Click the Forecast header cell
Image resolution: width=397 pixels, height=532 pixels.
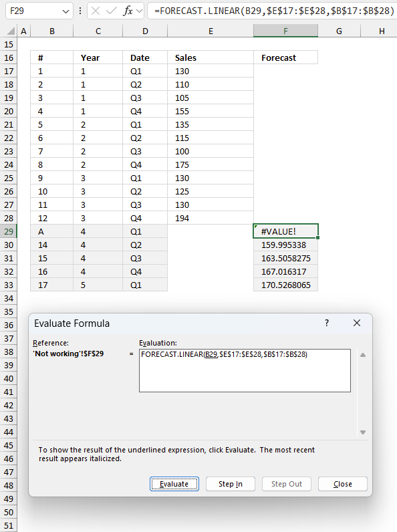(285, 57)
